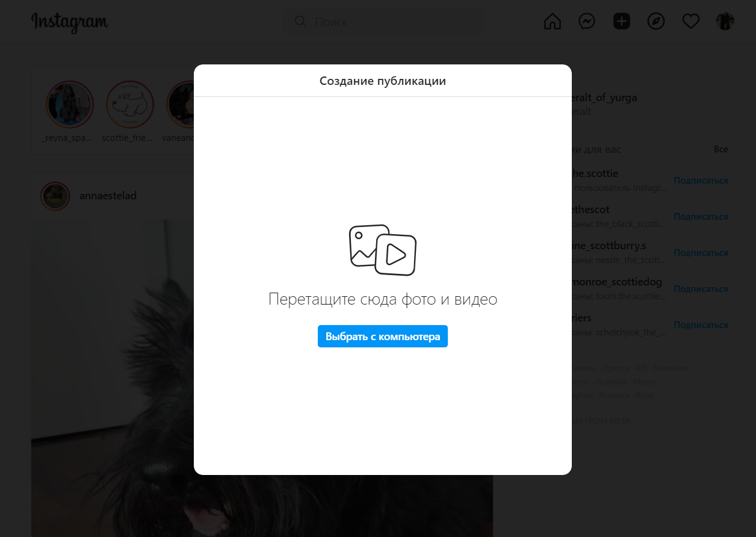Viewport: 756px width, 537px height.
Task: Open the Explore compass icon
Action: (x=656, y=22)
